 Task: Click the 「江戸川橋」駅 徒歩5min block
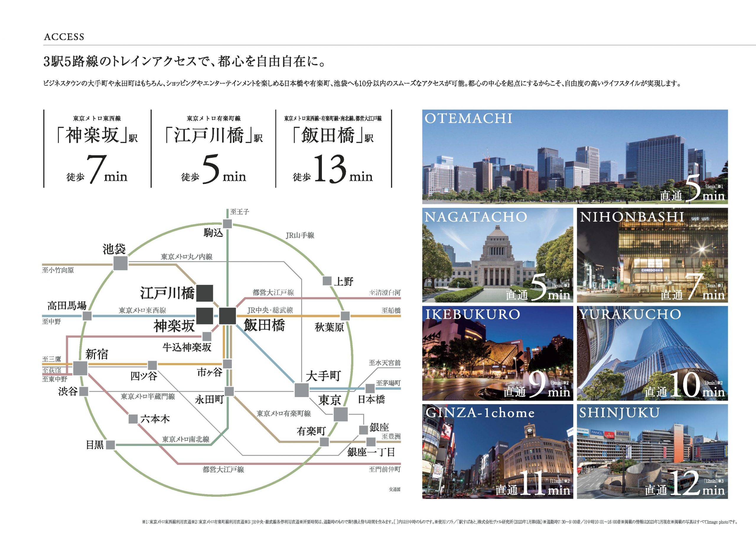[x=214, y=149]
